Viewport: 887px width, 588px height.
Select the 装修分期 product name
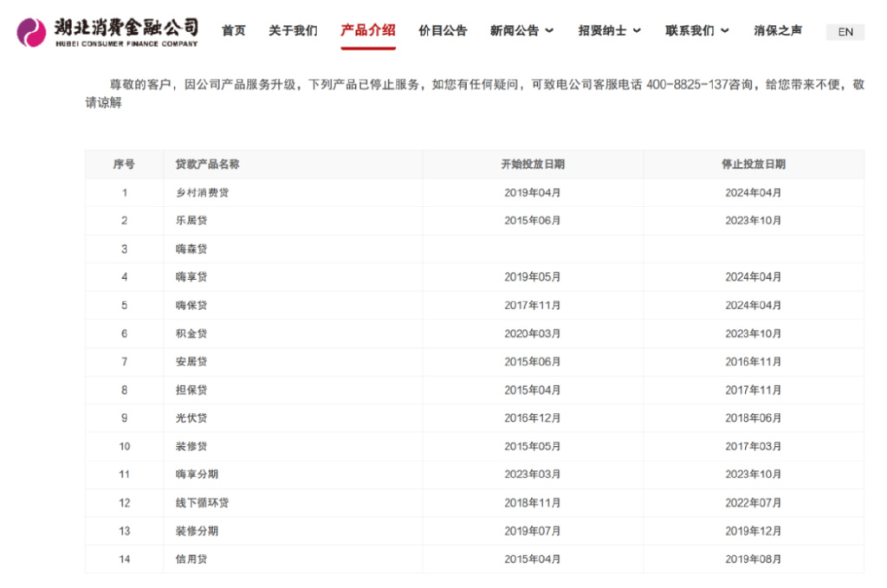[197, 531]
